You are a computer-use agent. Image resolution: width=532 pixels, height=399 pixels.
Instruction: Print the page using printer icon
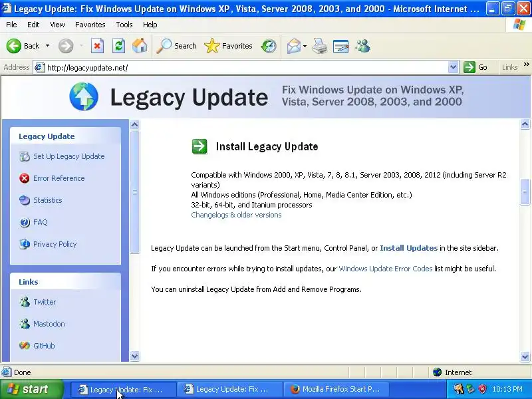320,46
